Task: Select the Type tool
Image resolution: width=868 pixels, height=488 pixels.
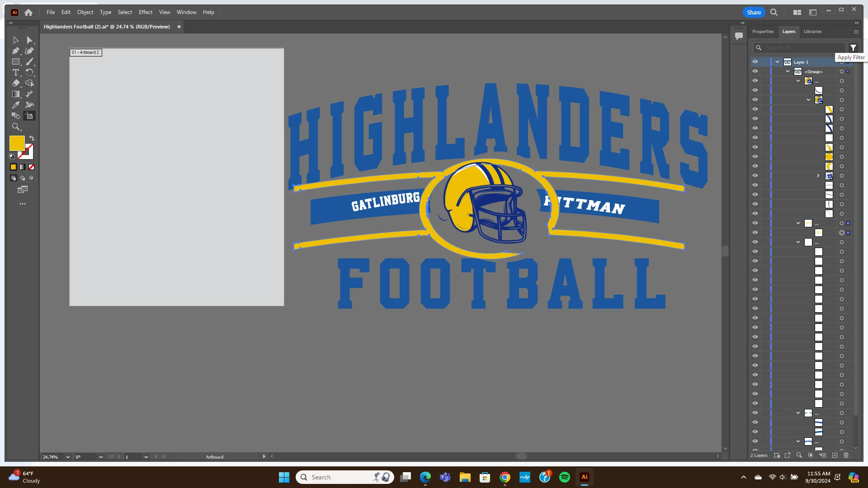Action: coord(16,72)
